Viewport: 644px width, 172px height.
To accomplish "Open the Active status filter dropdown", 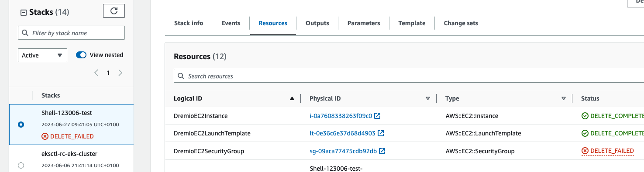I will click(x=42, y=55).
